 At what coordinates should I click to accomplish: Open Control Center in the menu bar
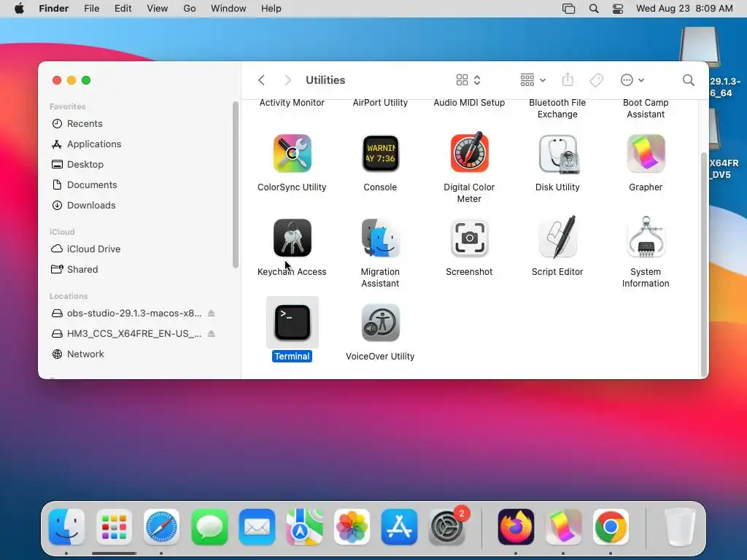pos(618,9)
